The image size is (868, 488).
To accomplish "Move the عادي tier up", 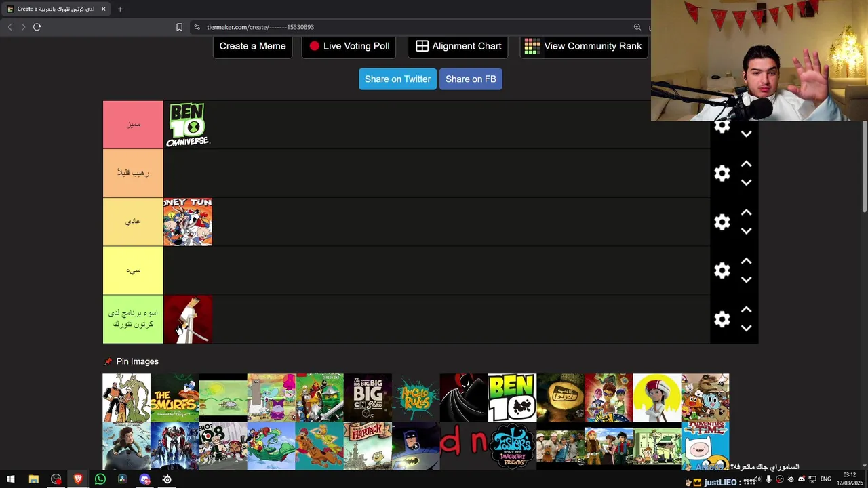I will point(746,213).
